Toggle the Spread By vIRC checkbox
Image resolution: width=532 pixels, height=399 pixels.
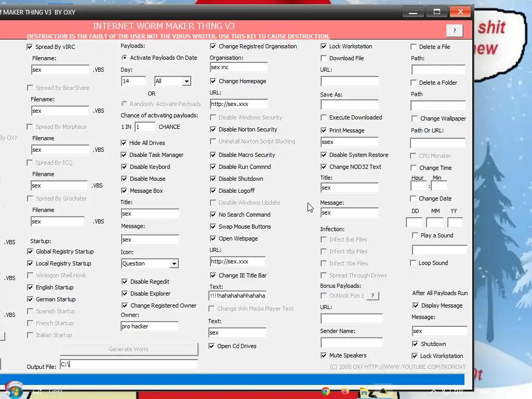click(30, 47)
